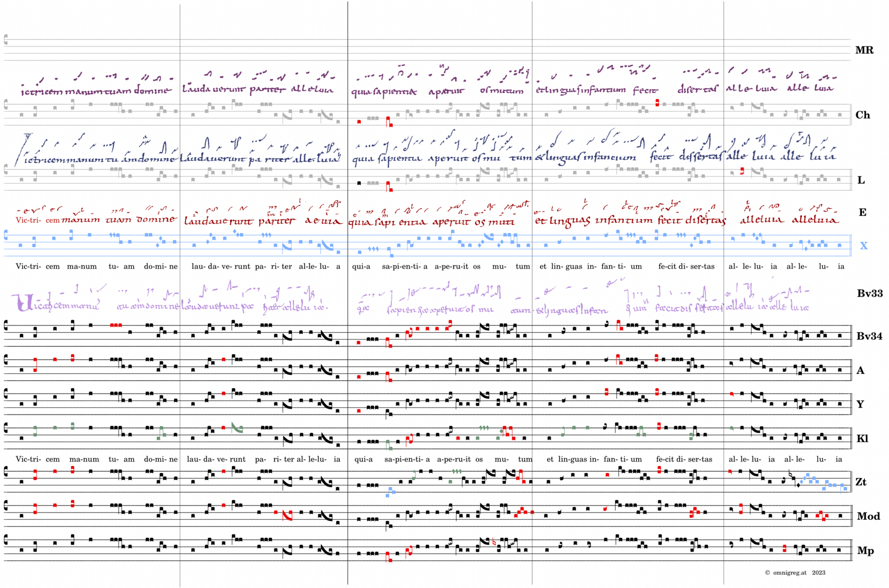
Task: Select the red E manuscript label
Action: 862,212
